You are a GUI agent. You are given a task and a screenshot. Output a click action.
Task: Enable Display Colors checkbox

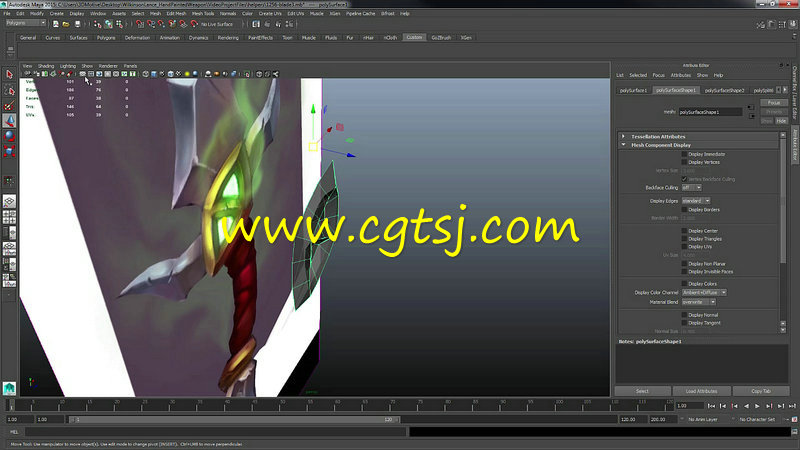[685, 284]
